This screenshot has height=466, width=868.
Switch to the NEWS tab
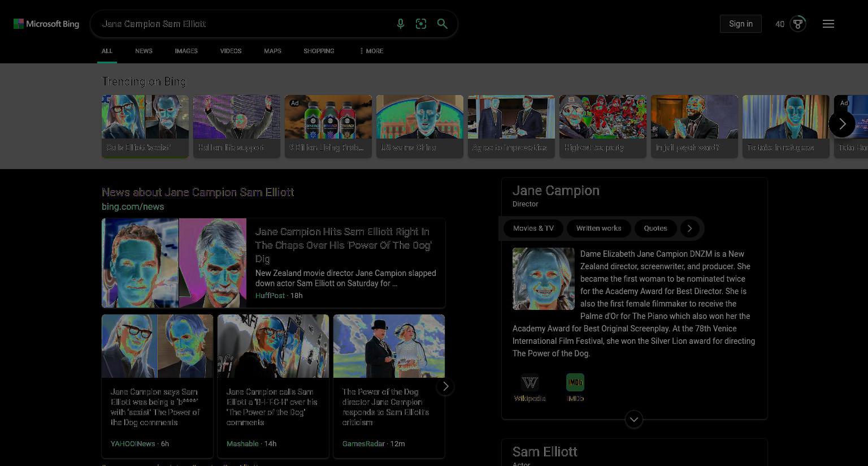144,51
